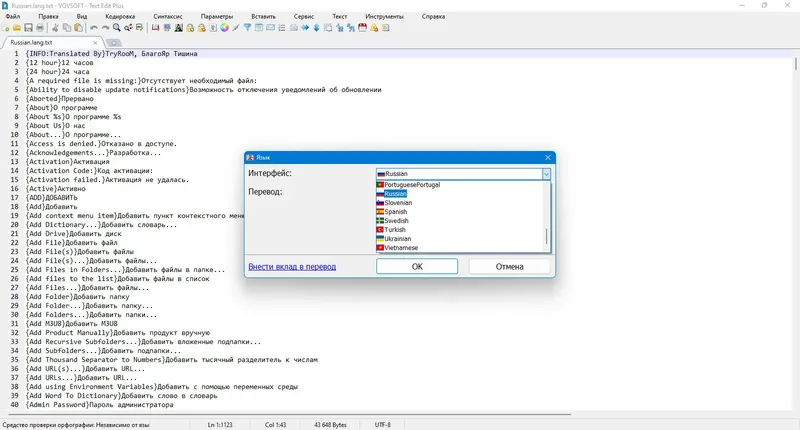The image size is (800, 430).
Task: Click the UTF-8 status bar entry
Action: 383,424
